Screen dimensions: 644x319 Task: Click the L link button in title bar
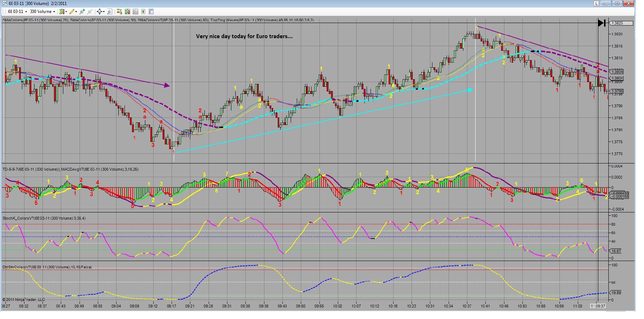coord(596,3)
